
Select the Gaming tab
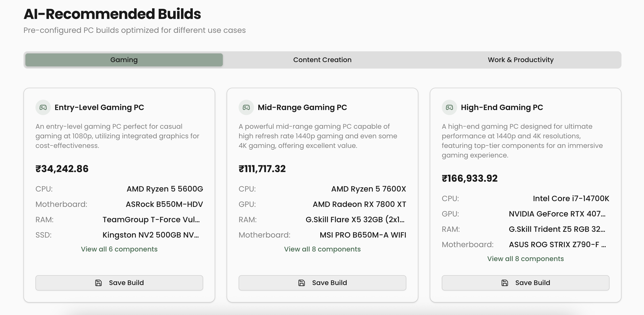pyautogui.click(x=124, y=60)
